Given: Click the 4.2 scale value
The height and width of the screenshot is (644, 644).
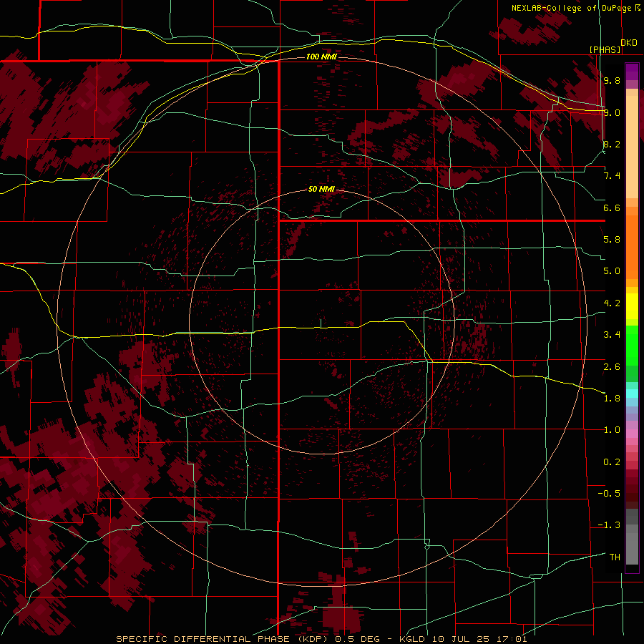Looking at the screenshot, I should pyautogui.click(x=612, y=303).
